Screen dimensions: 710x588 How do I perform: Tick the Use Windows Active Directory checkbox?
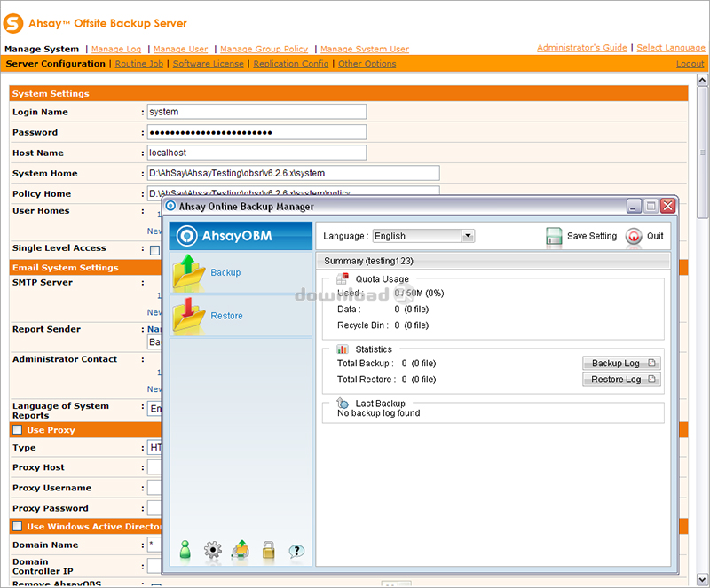[x=17, y=527]
